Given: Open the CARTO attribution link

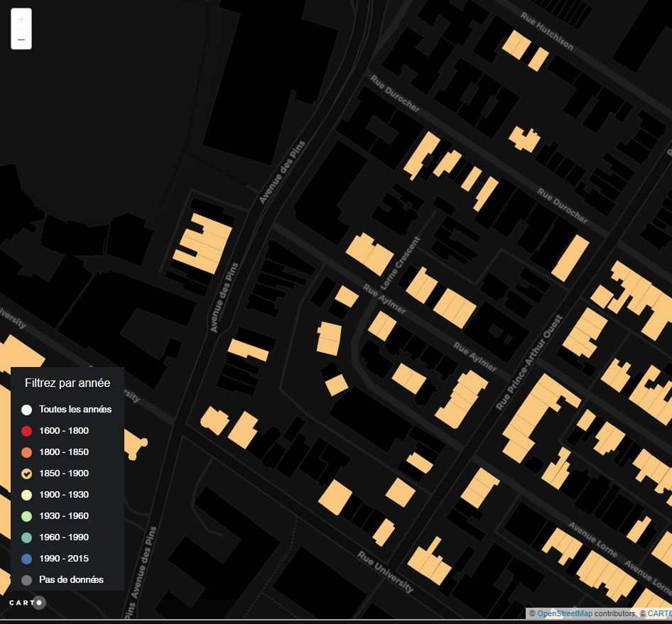Looking at the screenshot, I should pos(659,613).
